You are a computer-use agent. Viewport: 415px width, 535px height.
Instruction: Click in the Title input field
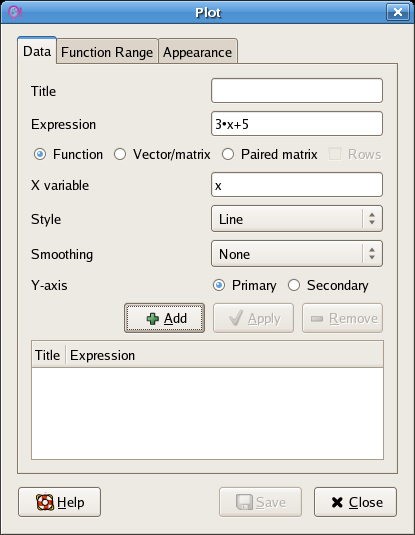pyautogui.click(x=297, y=91)
